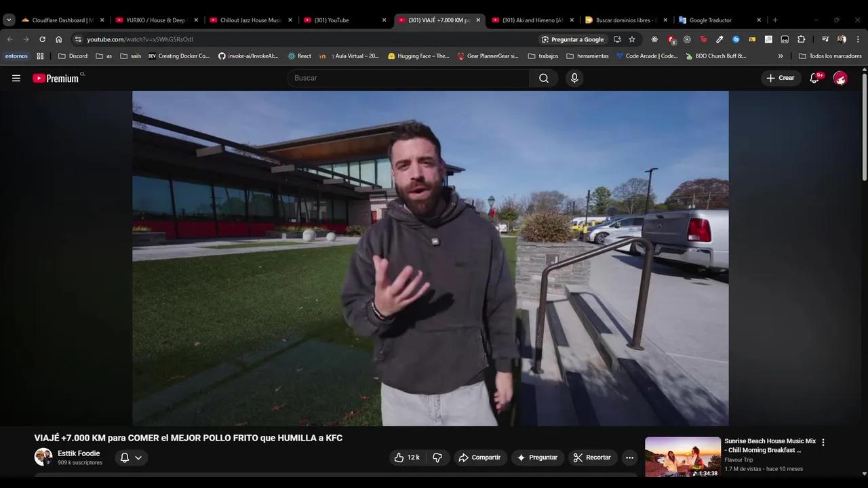Open the browser tab search dropdown
The height and width of the screenshot is (488, 868).
9,20
